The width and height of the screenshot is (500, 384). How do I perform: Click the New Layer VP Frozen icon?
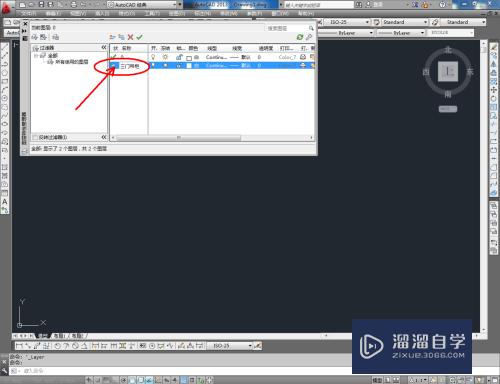tap(121, 37)
